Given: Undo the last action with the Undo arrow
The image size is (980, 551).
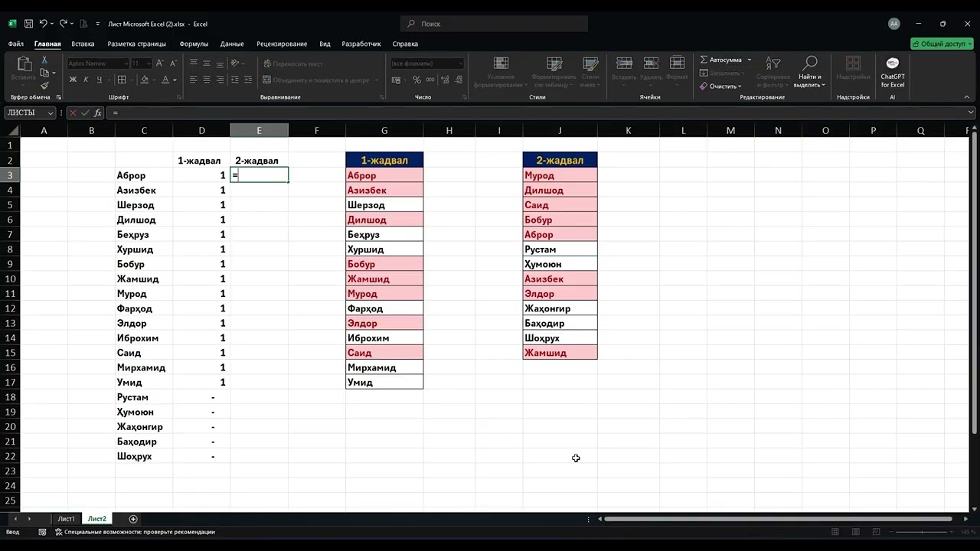Looking at the screenshot, I should (44, 24).
